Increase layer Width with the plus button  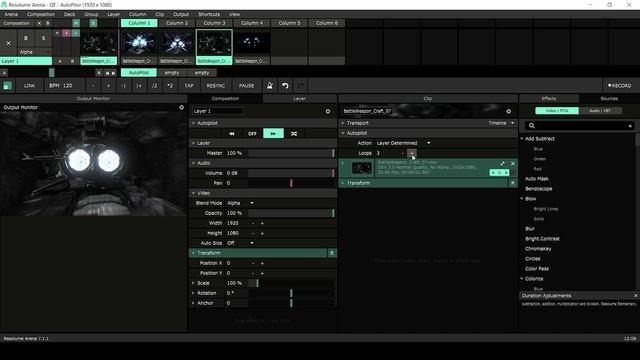262,223
